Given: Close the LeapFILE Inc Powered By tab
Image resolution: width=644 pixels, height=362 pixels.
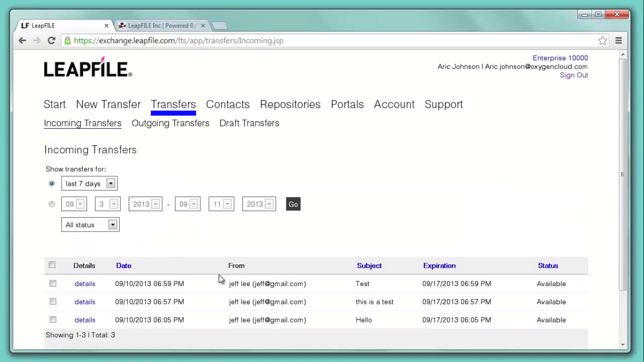Looking at the screenshot, I should pos(203,26).
